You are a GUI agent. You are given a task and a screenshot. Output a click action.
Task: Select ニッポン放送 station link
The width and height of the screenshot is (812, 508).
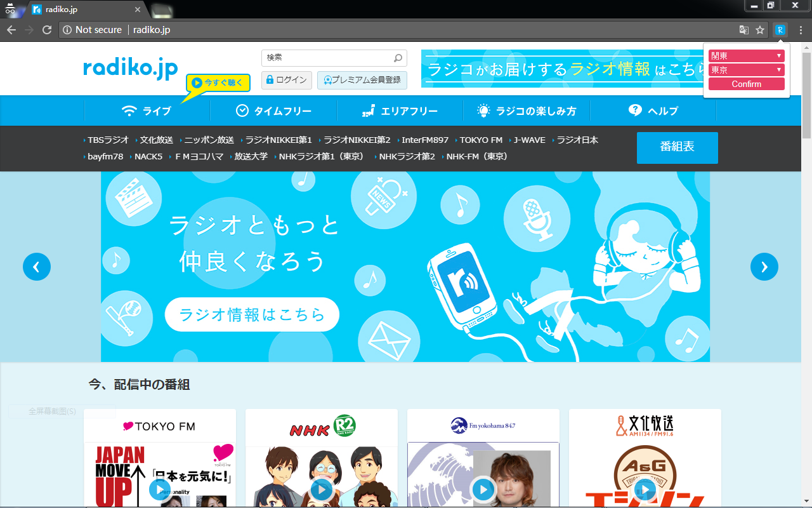(x=209, y=140)
